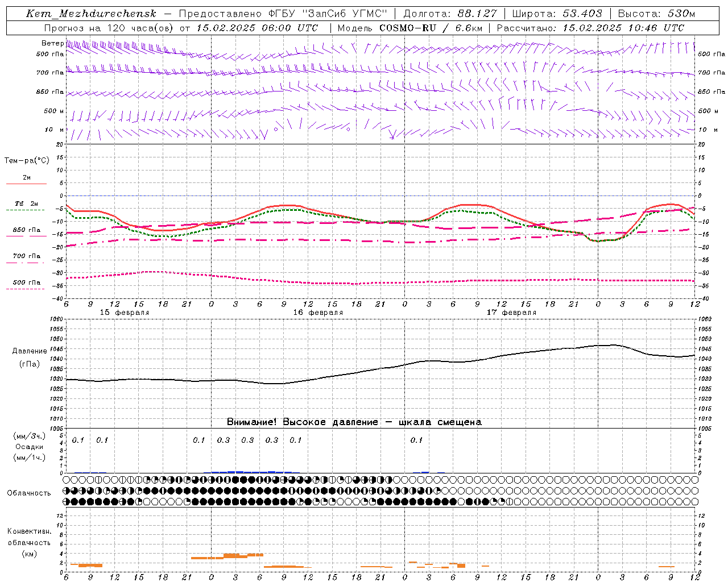
Task: Click the station title Kem_Mezhdurechensk
Action: click(x=92, y=14)
